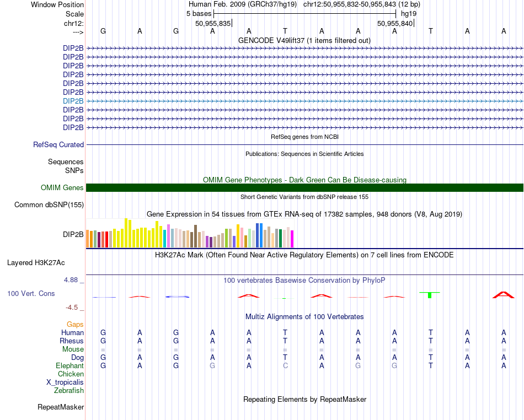Open H3K27Ac Mark track title
Image resolution: width=524 pixels, height=420 pixels.
tap(304, 255)
